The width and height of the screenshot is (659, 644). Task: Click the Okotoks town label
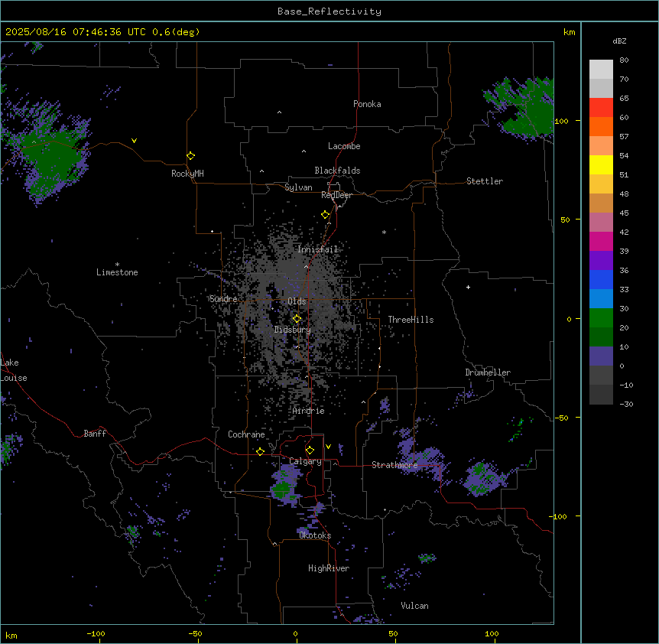click(x=315, y=535)
